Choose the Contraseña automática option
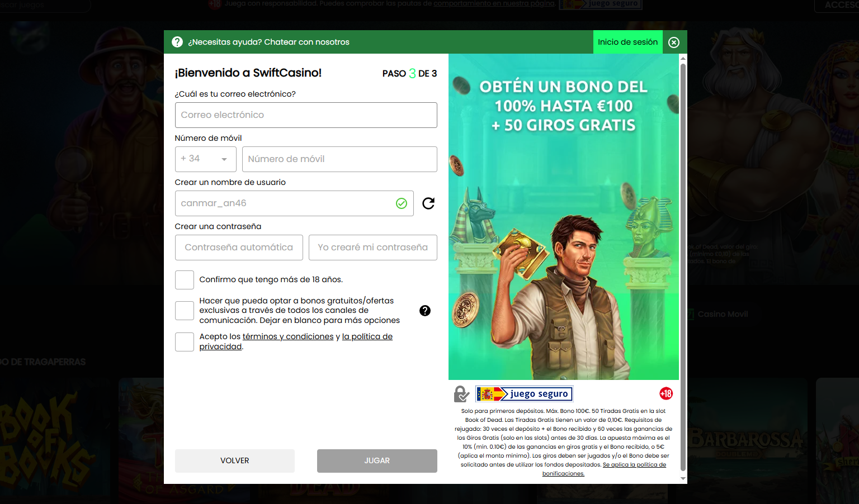Viewport: 859px width, 504px height. tap(239, 248)
